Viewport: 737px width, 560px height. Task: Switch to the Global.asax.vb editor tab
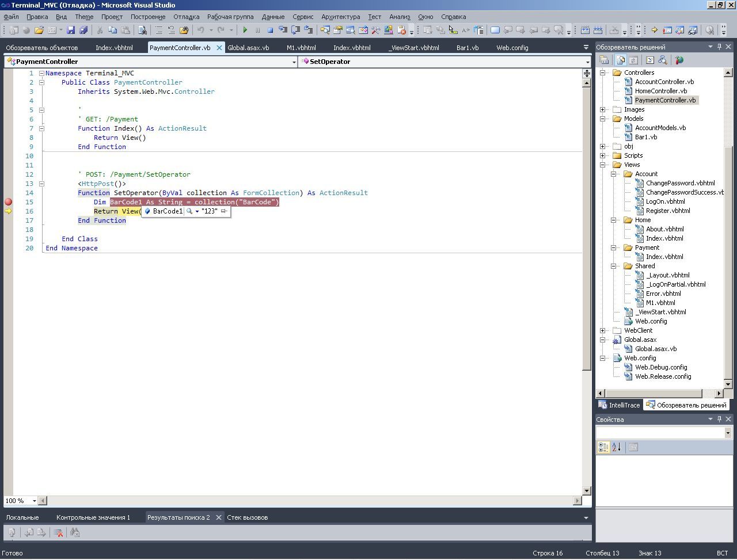point(248,48)
